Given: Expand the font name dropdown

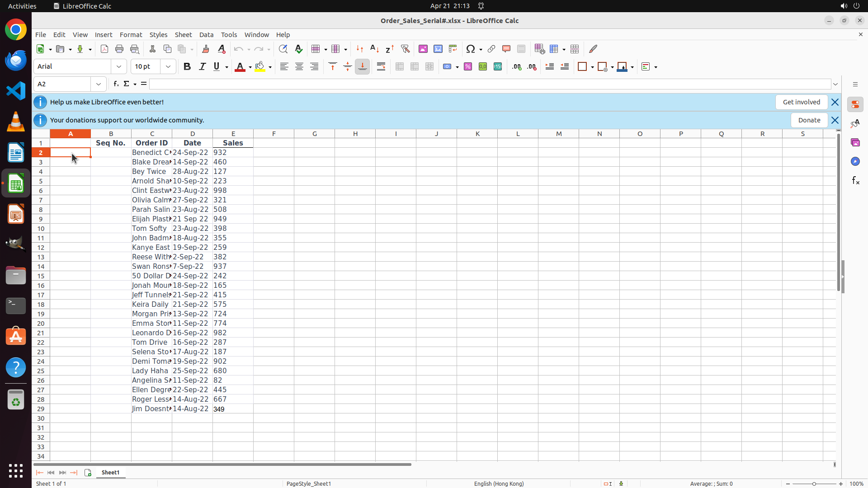Looking at the screenshot, I should tap(119, 67).
